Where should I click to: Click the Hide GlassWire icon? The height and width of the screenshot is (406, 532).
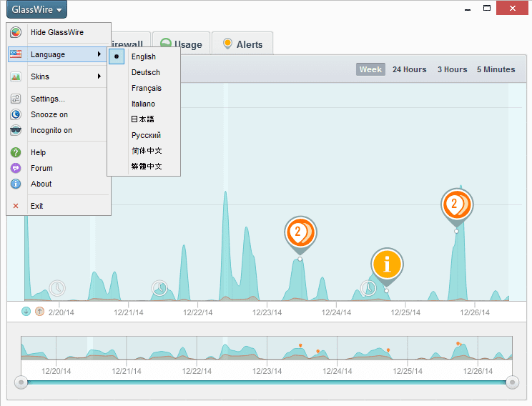coord(16,32)
